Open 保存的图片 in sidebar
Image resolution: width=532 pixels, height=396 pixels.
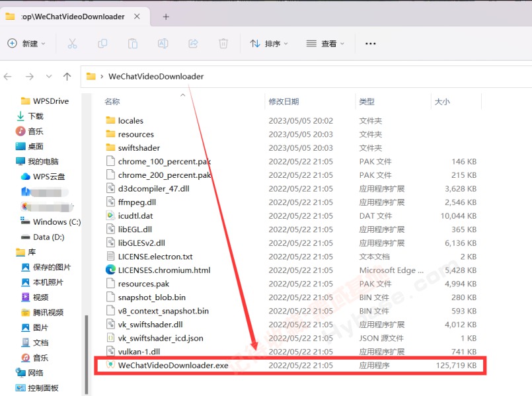(x=46, y=267)
